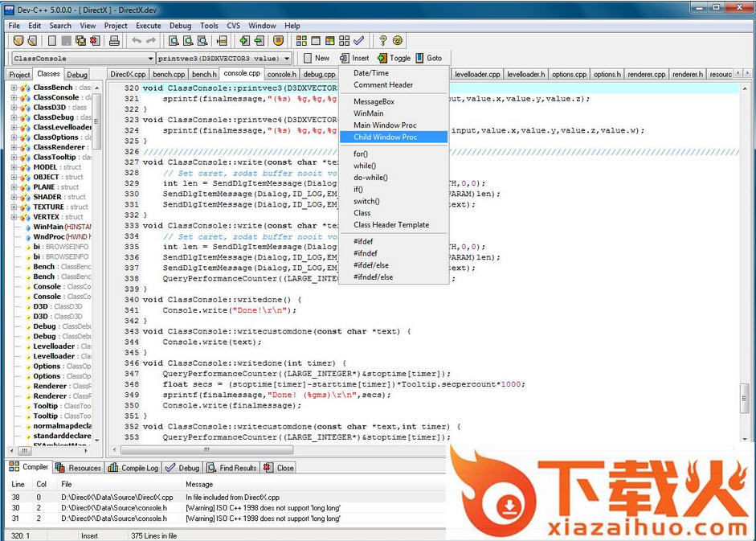Click the class browser vertical scrollbar thumb
Screen dimensions: 756x541
pos(97,121)
